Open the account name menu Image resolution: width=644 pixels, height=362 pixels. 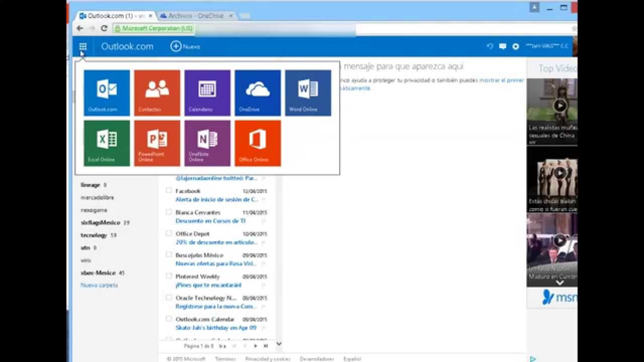(547, 46)
